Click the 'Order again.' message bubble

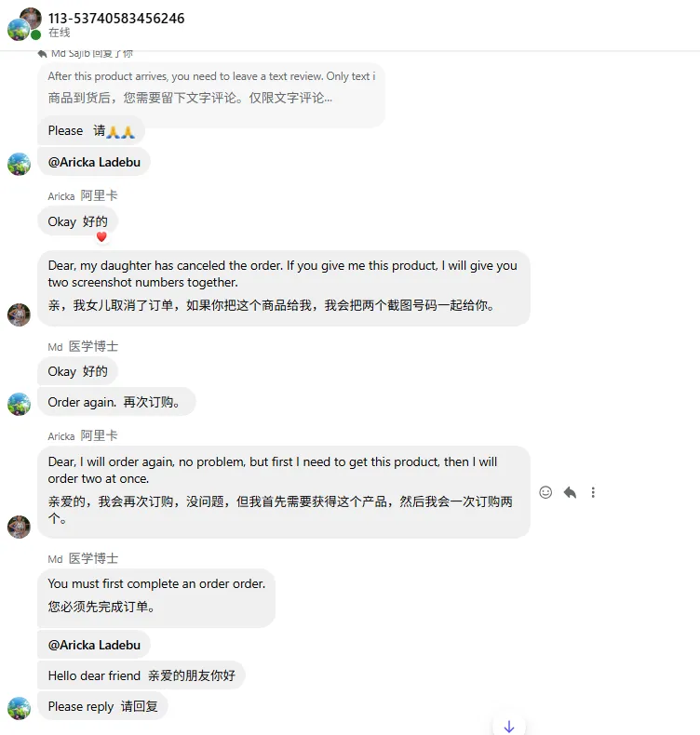116,402
